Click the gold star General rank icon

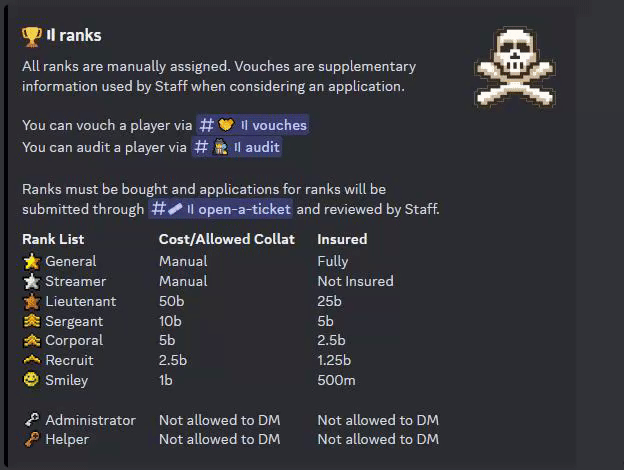click(x=32, y=261)
